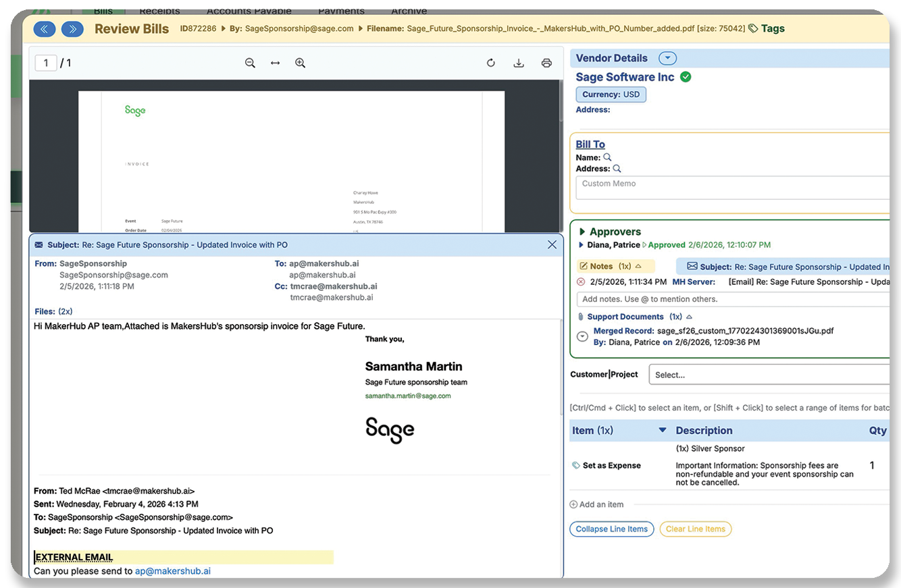Click the ap@makershub.ai link in email body
This screenshot has height=588, width=901.
pyautogui.click(x=173, y=571)
